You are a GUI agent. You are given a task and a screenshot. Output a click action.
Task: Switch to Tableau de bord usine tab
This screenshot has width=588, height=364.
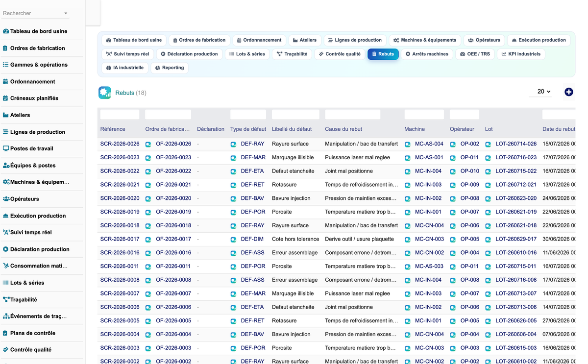[x=134, y=40]
